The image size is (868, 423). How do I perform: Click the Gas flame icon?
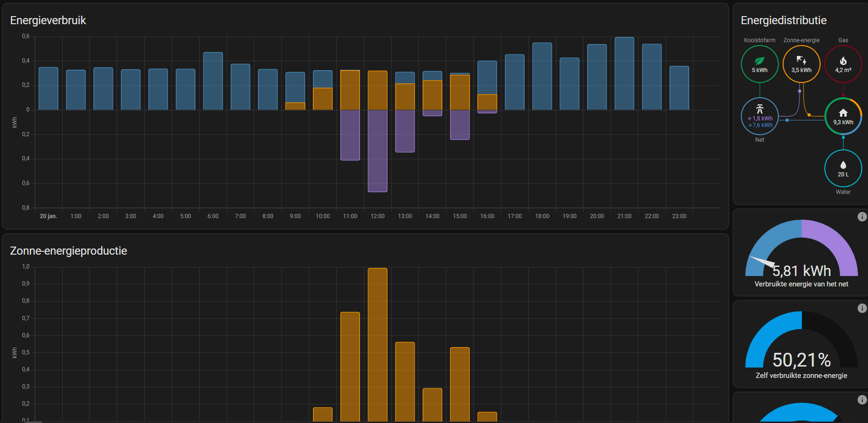[843, 61]
